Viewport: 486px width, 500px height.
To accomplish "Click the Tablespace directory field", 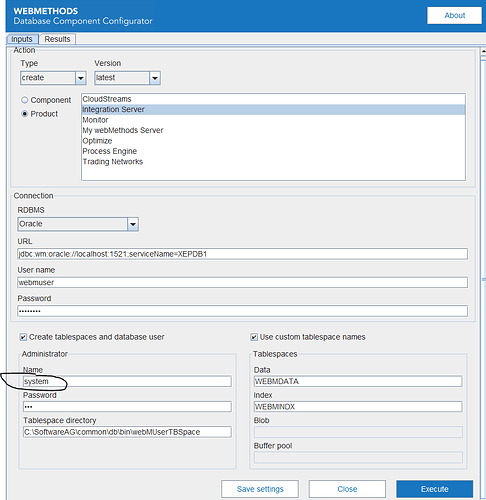I will 127,432.
